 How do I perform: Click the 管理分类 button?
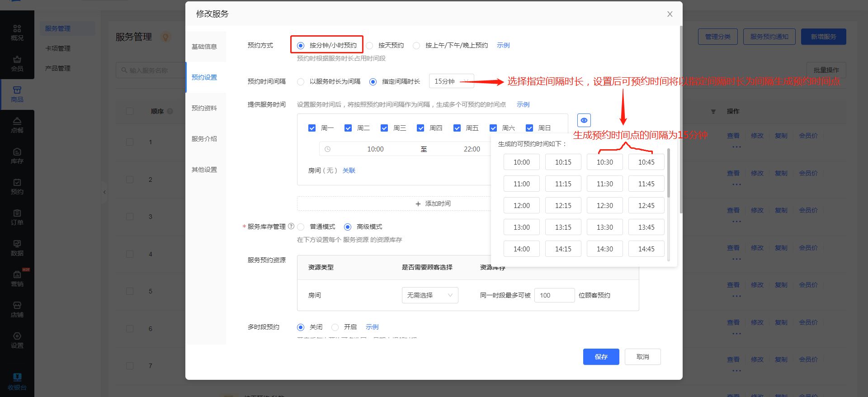tap(717, 37)
